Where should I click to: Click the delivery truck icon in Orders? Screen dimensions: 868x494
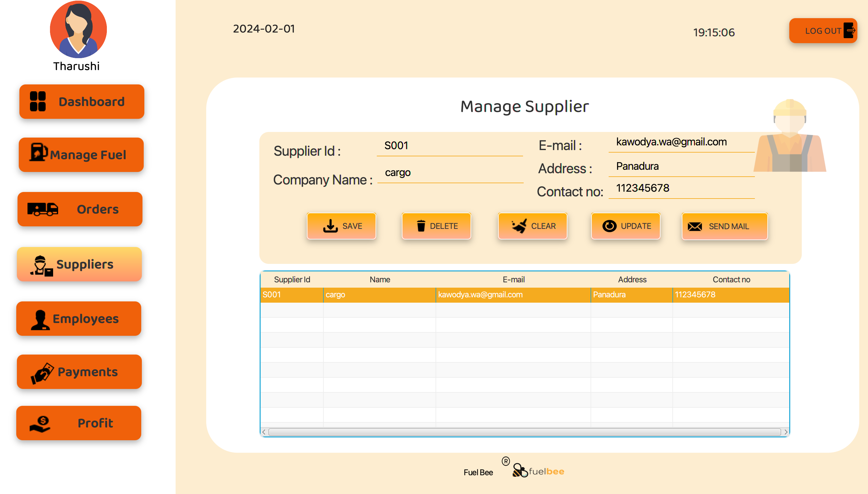tap(43, 209)
